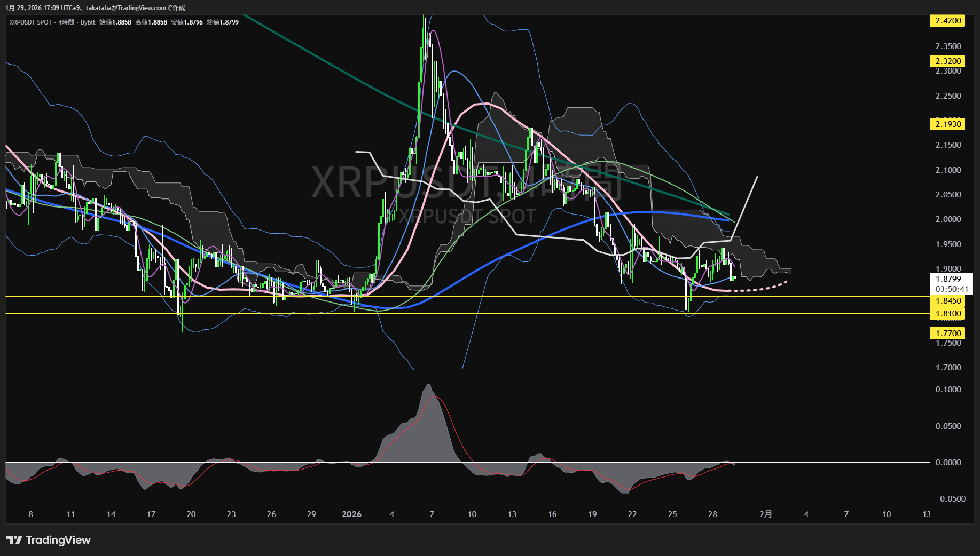Viewport: 980px width, 556px height.
Task: Click date label 25 on time axis
Action: point(672,514)
